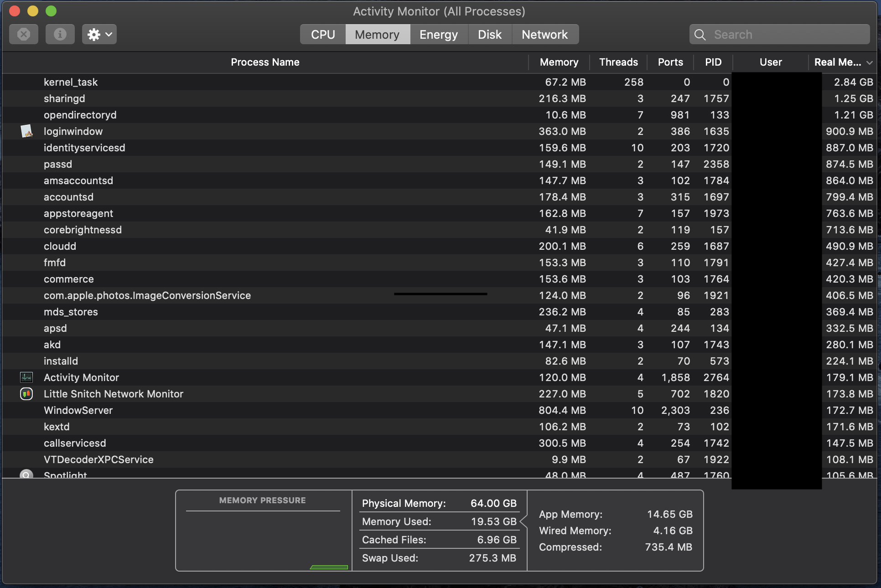Image resolution: width=881 pixels, height=588 pixels.
Task: Click the Little Snitch Network Monitor icon
Action: 26,394
